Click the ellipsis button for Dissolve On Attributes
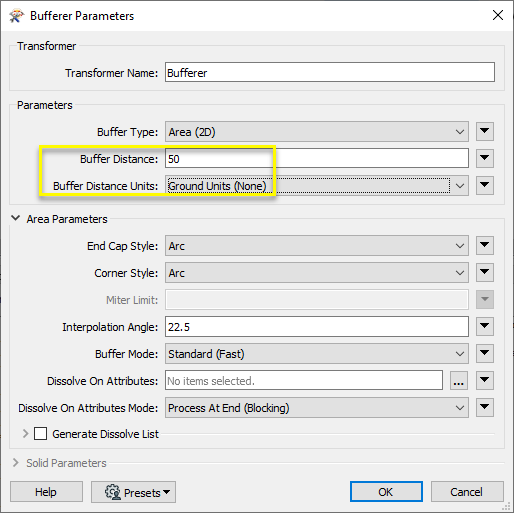Image resolution: width=514 pixels, height=513 pixels. pyautogui.click(x=459, y=380)
